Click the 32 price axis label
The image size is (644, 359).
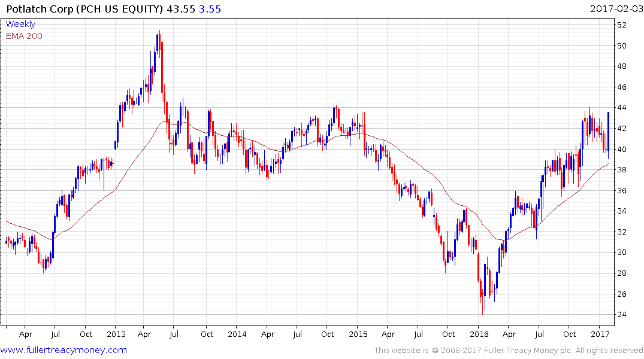(x=622, y=232)
